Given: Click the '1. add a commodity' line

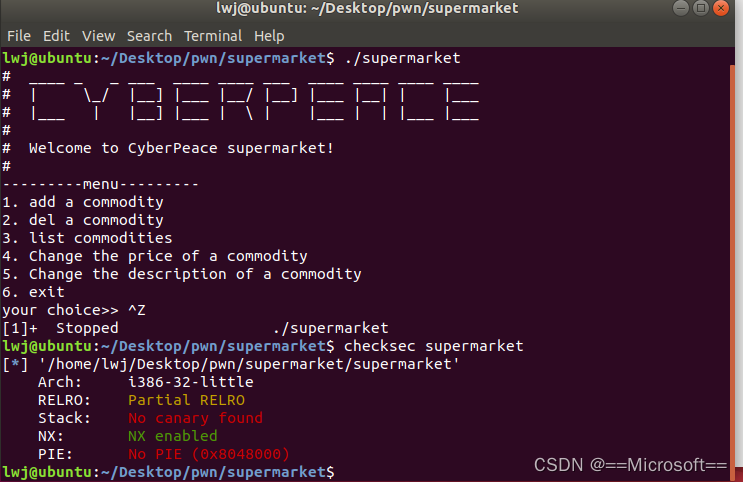Looking at the screenshot, I should click(82, 202).
